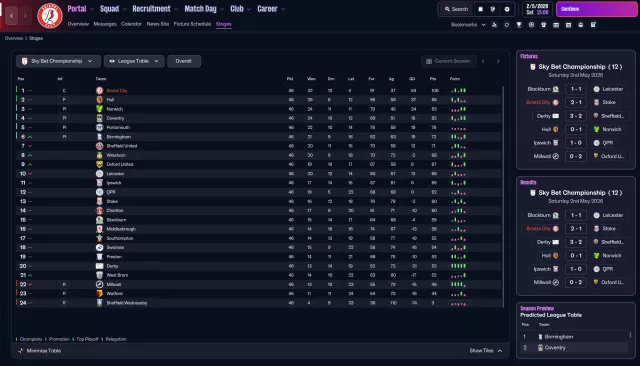
Task: Expand the Match Day menu chevron
Action: coord(222,9)
